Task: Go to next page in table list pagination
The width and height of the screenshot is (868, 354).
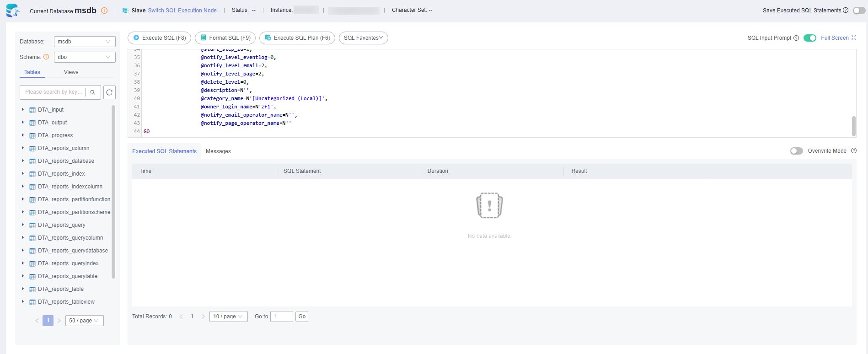Action: coord(59,321)
